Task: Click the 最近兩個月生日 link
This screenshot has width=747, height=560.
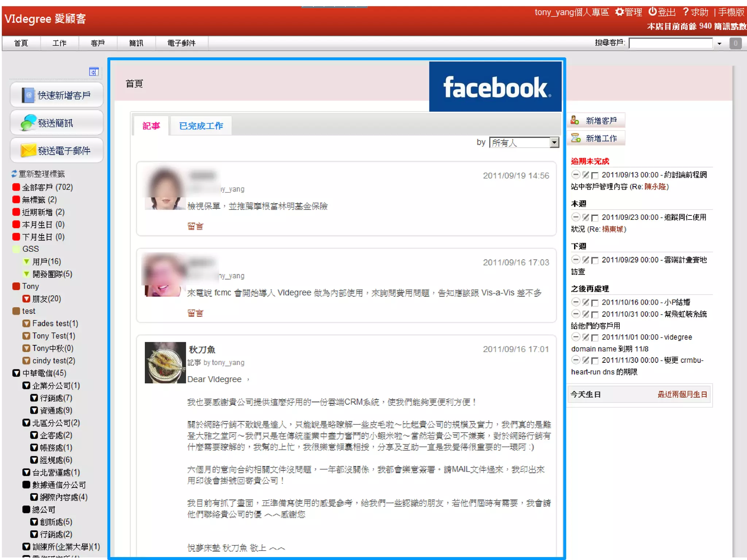Action: pos(682,394)
